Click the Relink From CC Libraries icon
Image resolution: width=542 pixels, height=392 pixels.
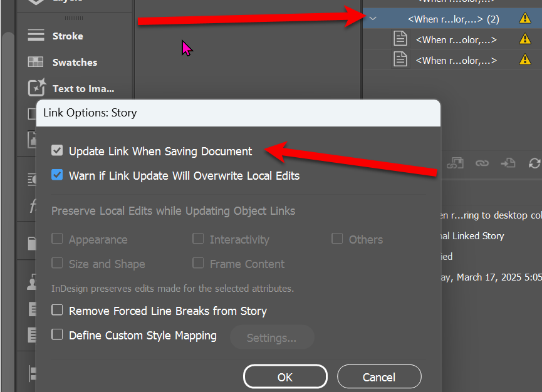456,163
